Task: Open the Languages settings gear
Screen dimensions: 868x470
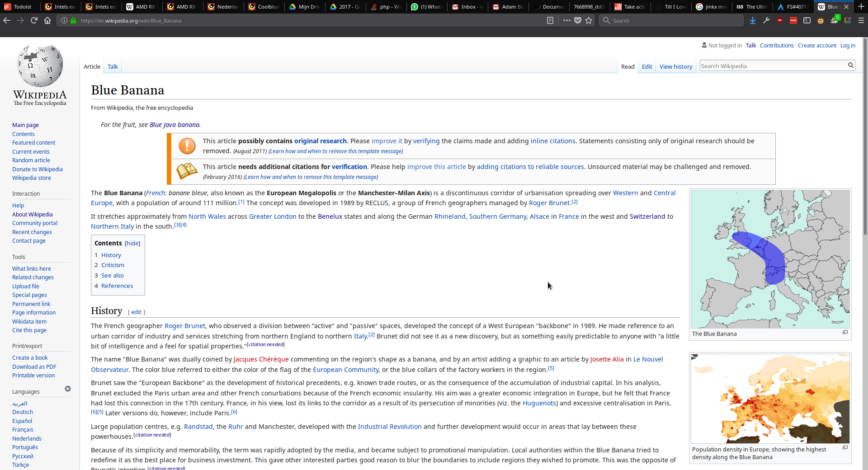Action: 68,389
